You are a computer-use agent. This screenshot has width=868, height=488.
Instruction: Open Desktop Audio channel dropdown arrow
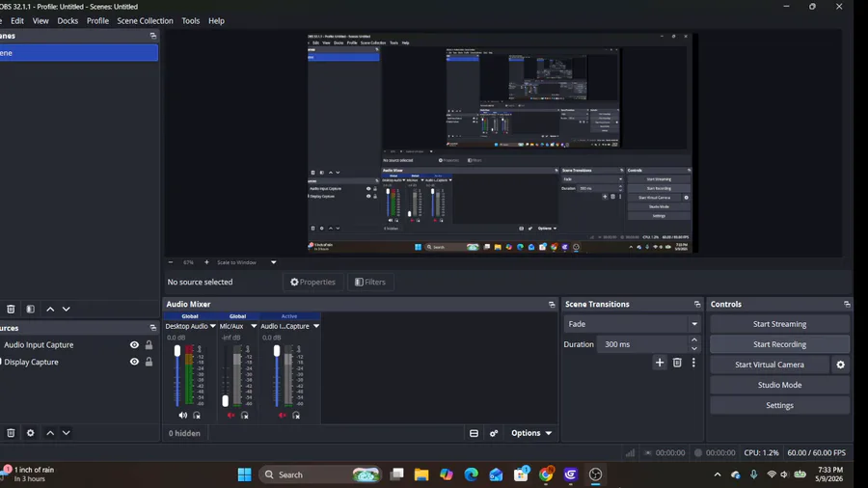pos(212,326)
